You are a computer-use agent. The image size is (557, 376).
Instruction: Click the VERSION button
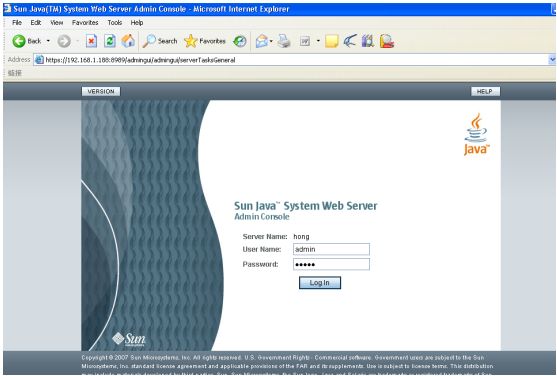pos(101,92)
